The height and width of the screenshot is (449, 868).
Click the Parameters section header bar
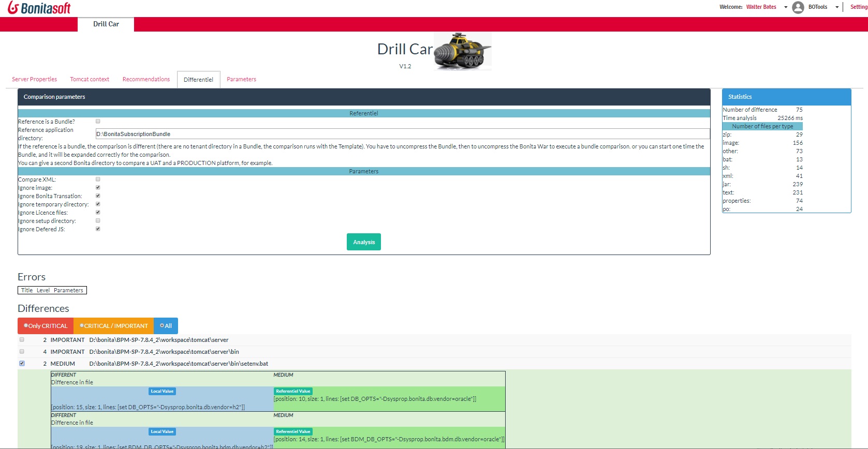[364, 171]
